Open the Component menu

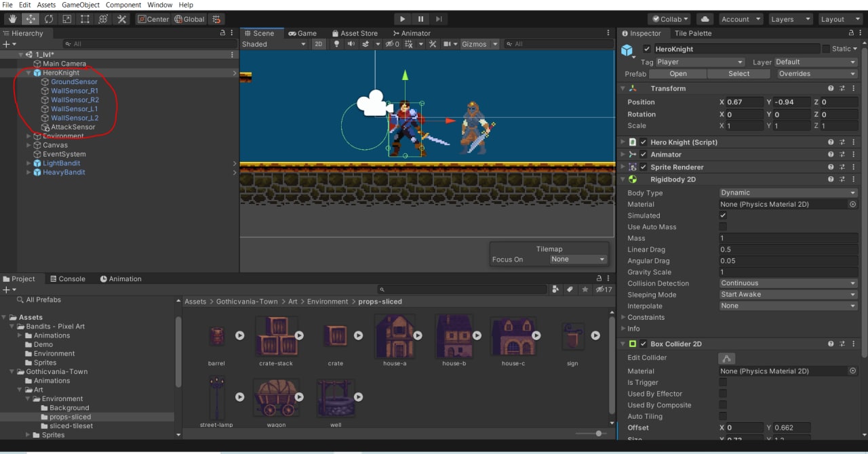click(x=123, y=5)
